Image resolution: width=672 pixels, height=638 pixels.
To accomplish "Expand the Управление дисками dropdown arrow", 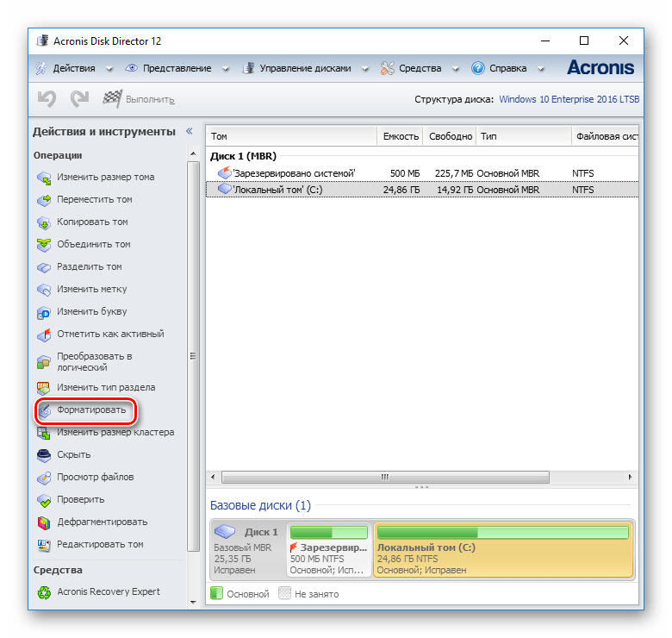I will [x=365, y=69].
